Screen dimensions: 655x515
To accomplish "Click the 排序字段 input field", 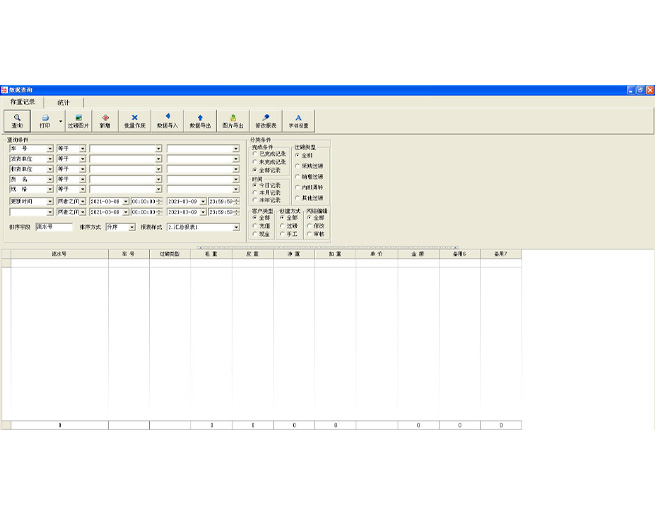I will 54,227.
